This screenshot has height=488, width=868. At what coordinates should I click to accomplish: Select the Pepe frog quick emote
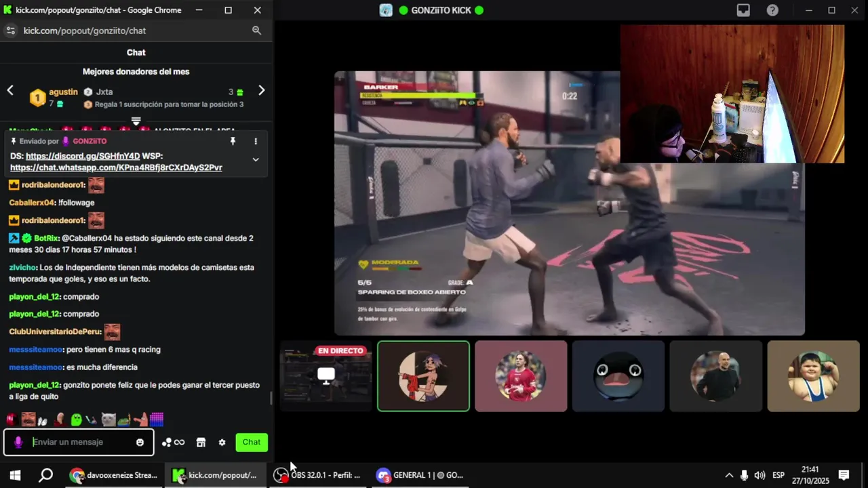pos(124,420)
